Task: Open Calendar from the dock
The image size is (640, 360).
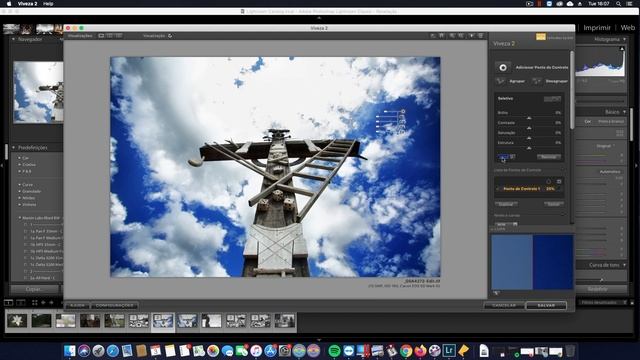Action: 156,351
